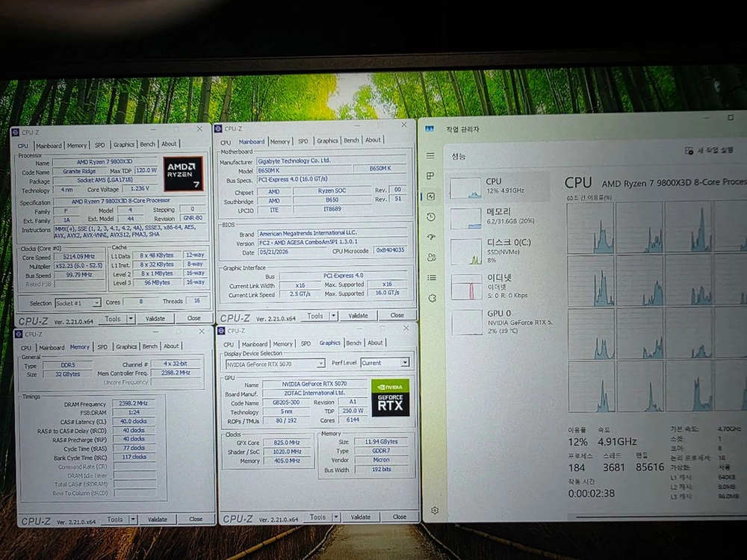Open Task Manager settings gear icon

coord(435,510)
